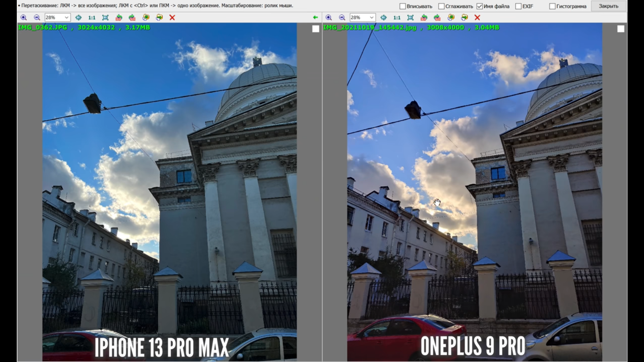Delete IMG_0362.JPG with red X

tap(172, 17)
